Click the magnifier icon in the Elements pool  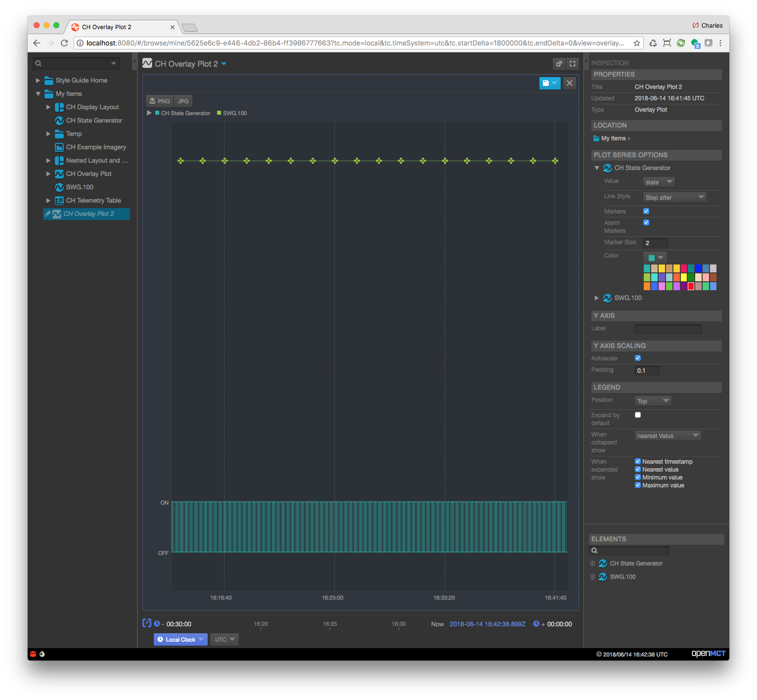tap(594, 550)
